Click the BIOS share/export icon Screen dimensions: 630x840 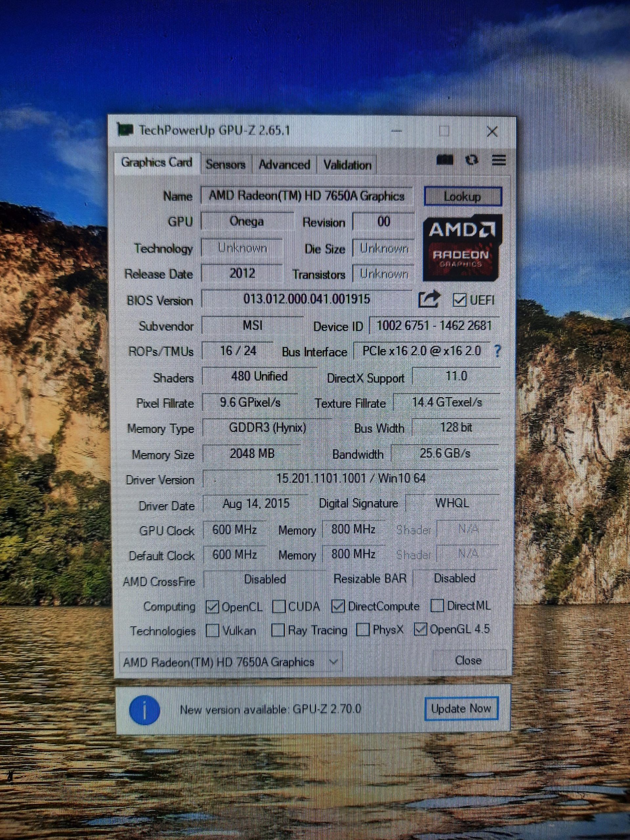pyautogui.click(x=429, y=300)
